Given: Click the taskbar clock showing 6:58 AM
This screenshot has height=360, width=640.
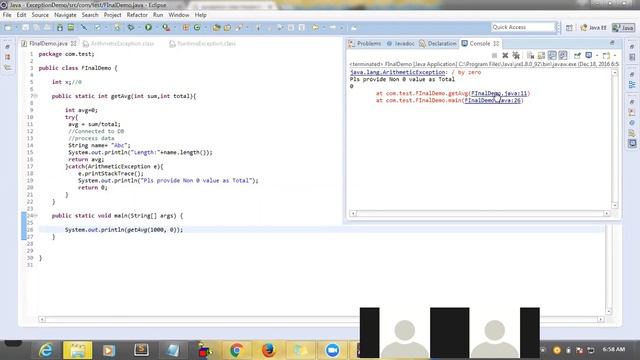Looking at the screenshot, I should click(613, 349).
